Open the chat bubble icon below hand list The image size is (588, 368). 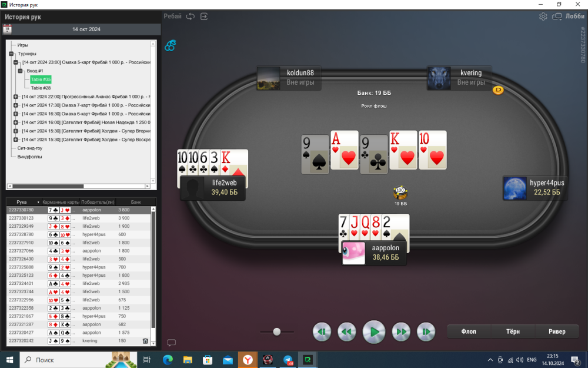tap(171, 343)
